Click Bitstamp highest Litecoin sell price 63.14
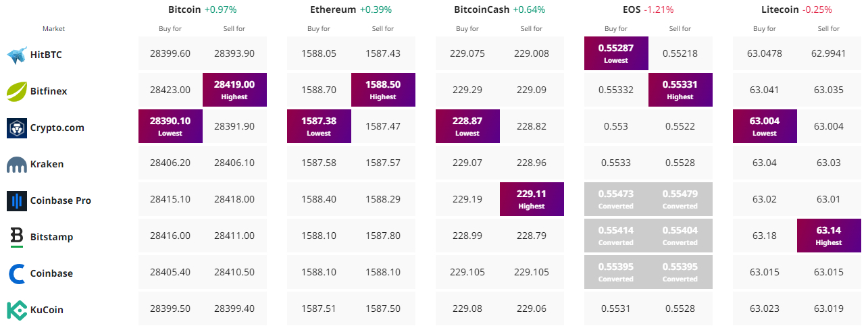 pyautogui.click(x=829, y=235)
